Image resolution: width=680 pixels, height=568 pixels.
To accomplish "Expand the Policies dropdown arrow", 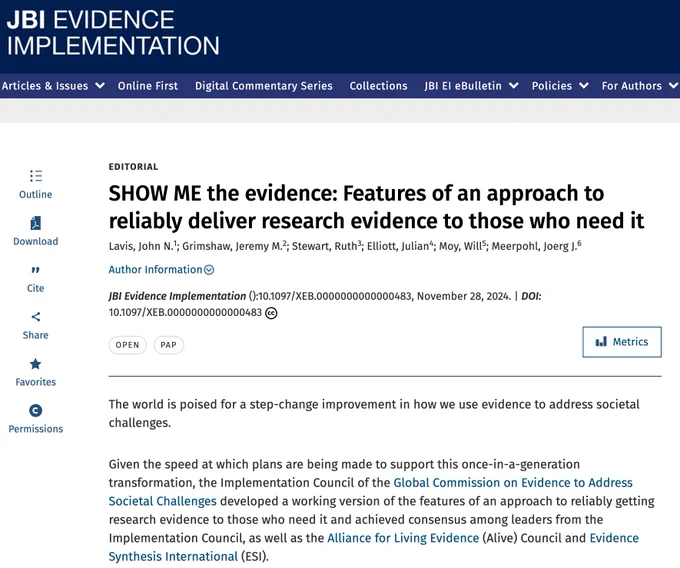I will tap(584, 86).
